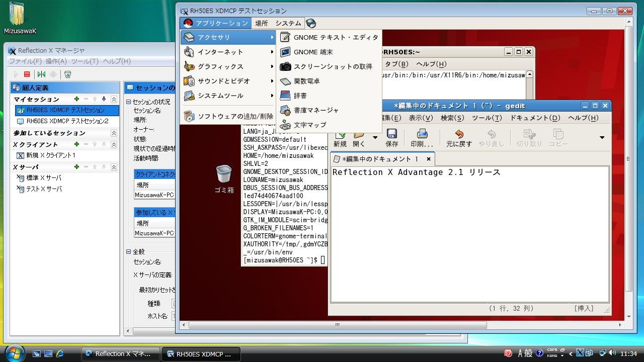Open 書庫マネージャ from the accessories menu
Screen dimensions: 644x362
coord(329,110)
